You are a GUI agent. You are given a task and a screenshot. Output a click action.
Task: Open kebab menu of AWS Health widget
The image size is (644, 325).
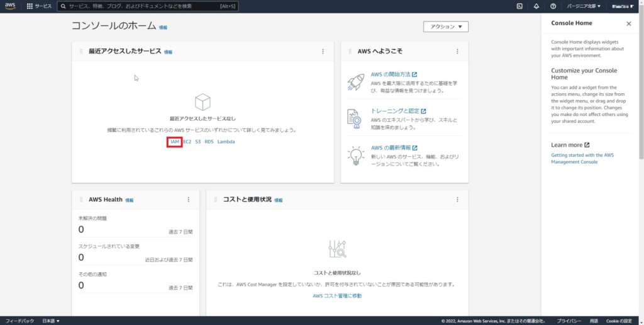tap(188, 200)
